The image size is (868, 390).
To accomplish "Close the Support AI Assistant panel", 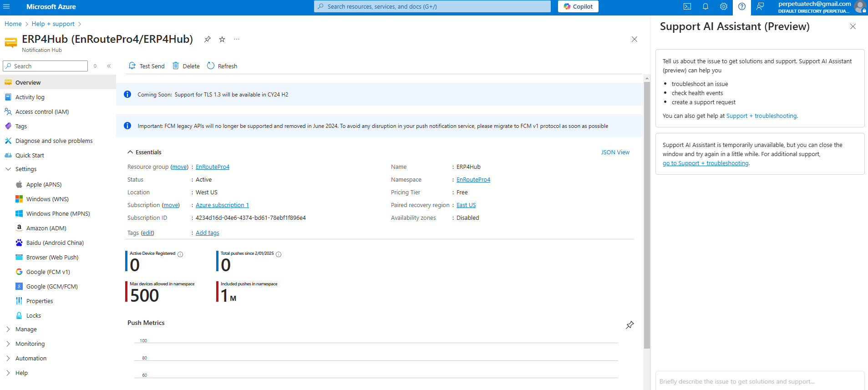I will pyautogui.click(x=853, y=26).
